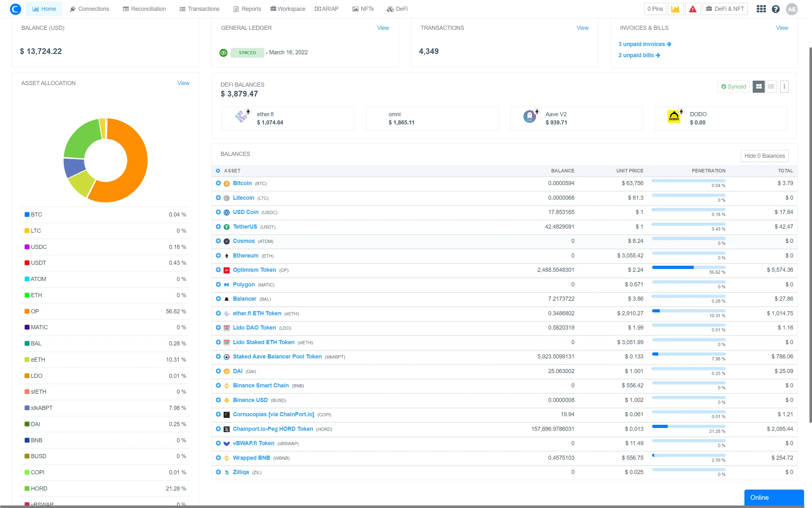Expand the Wrapped BNB row
The height and width of the screenshot is (508, 812).
[x=218, y=458]
